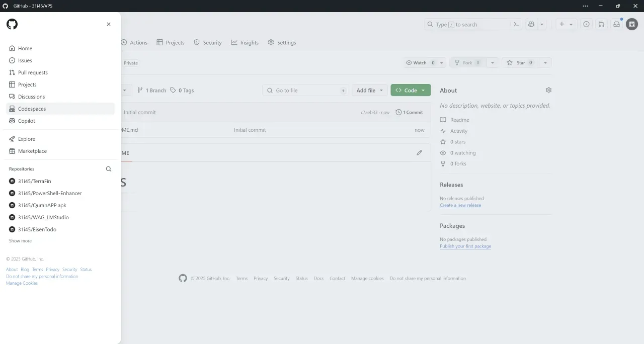View the 1 Commit history link
Image resolution: width=644 pixels, height=344 pixels.
click(409, 112)
